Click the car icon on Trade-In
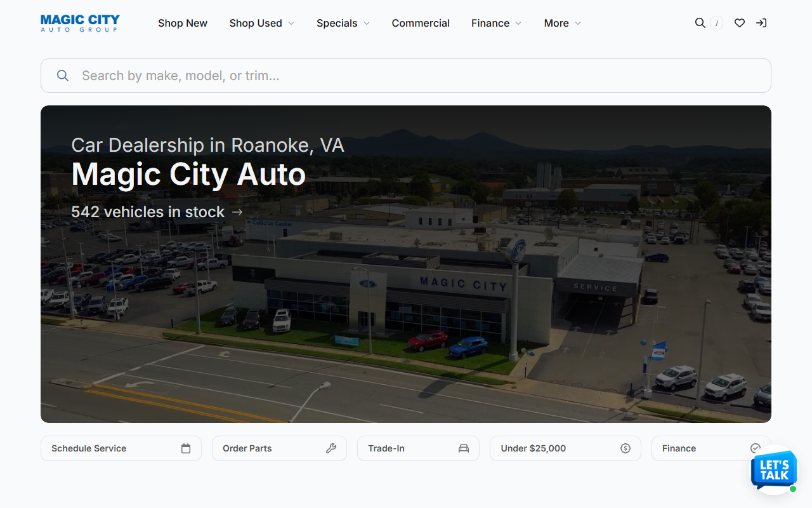 click(464, 448)
